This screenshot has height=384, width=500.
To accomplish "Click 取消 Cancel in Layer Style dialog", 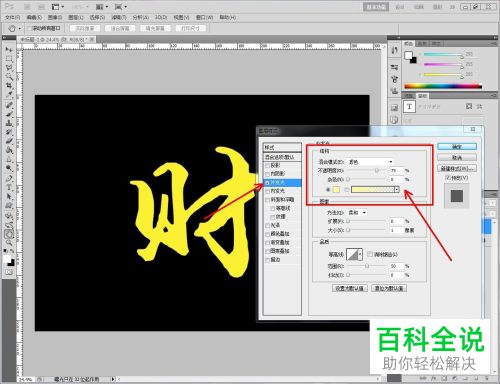I will 457,157.
